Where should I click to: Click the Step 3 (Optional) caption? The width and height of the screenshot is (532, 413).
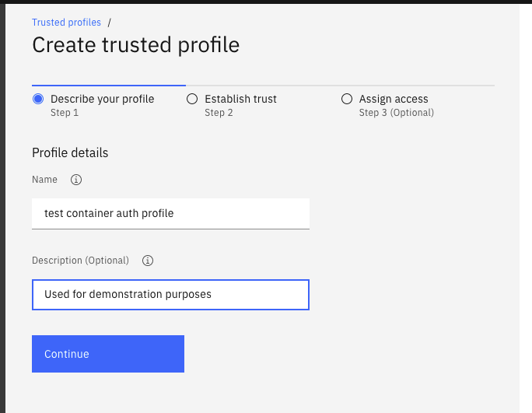(396, 113)
